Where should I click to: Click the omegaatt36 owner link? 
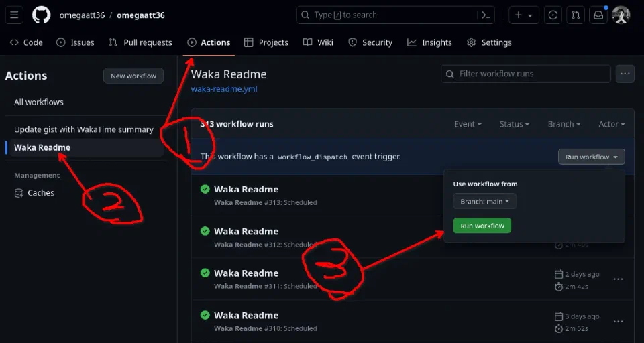pyautogui.click(x=82, y=15)
